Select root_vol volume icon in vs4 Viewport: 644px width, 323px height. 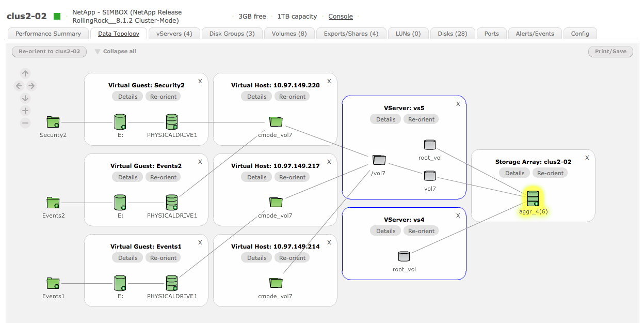[404, 256]
